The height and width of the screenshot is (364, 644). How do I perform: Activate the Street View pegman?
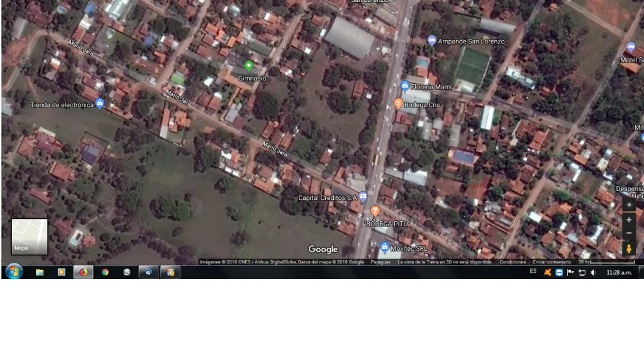click(629, 249)
